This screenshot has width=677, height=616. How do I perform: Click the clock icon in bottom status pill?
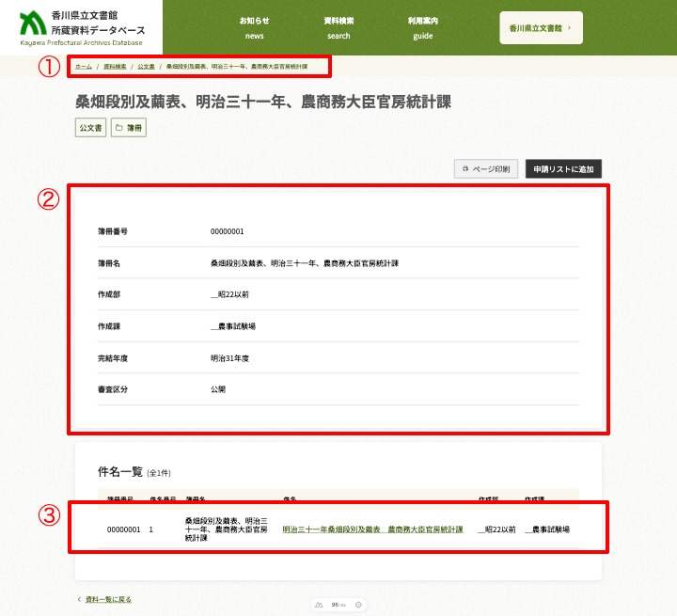tap(358, 605)
